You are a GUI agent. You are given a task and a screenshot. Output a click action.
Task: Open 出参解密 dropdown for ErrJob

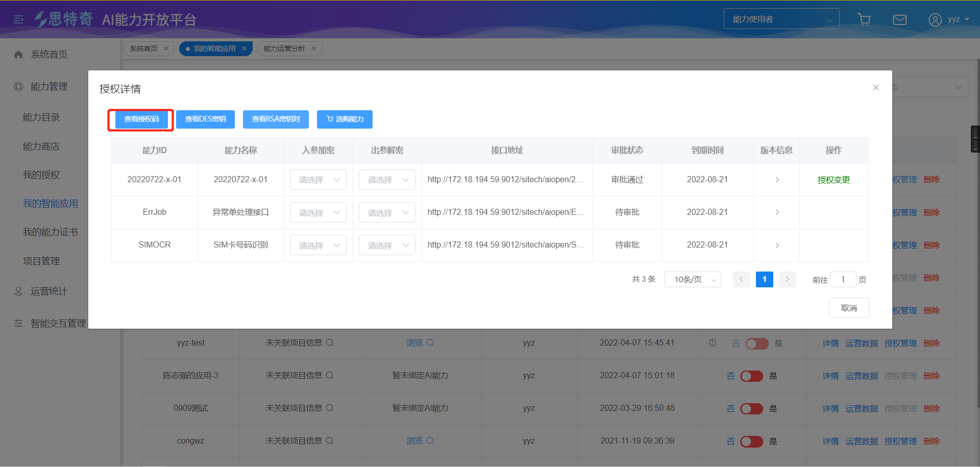pos(387,212)
